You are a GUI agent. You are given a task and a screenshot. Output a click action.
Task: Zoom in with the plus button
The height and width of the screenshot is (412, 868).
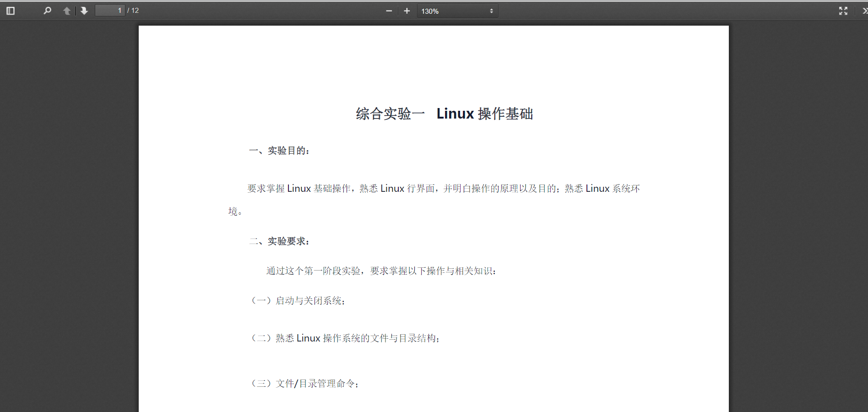click(407, 11)
